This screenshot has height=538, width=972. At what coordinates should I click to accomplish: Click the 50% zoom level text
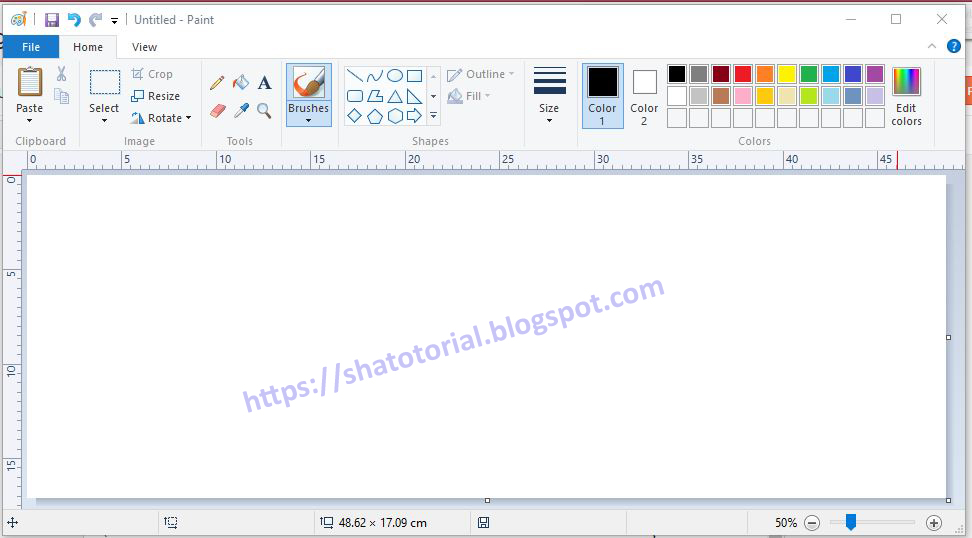(x=785, y=523)
